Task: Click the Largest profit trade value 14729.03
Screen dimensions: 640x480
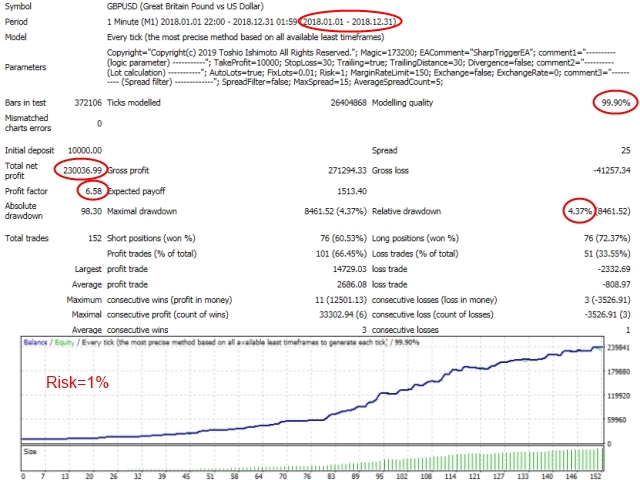Action: click(350, 269)
